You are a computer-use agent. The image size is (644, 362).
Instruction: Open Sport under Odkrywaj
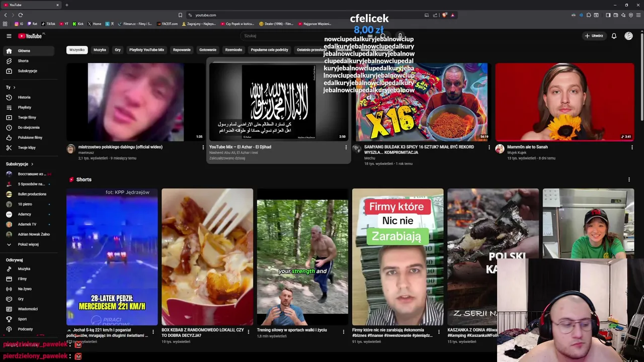[x=28, y=319]
